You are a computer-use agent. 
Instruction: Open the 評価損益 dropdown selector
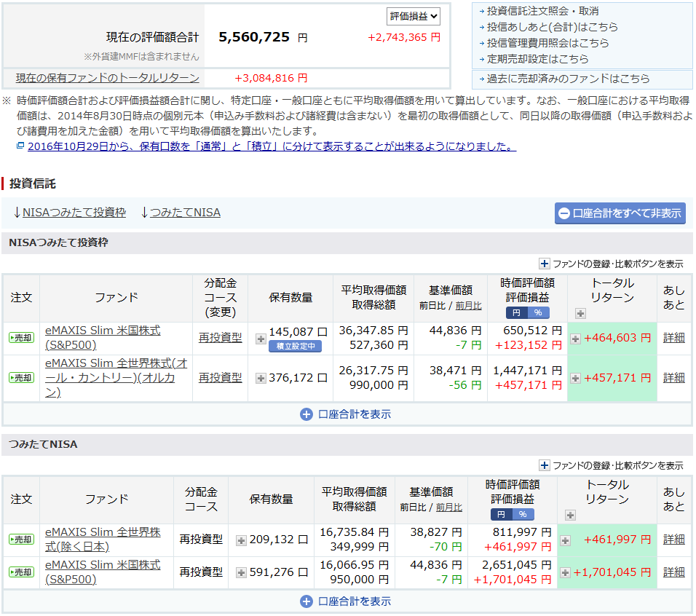pos(413,17)
